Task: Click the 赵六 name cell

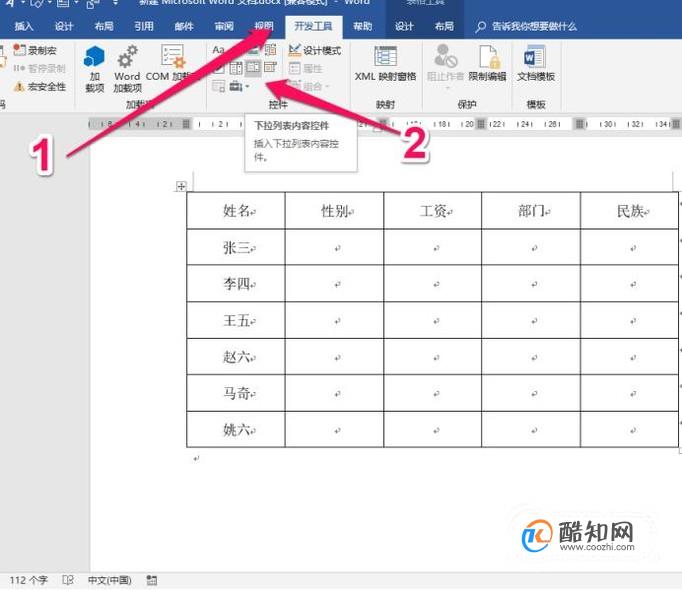Action: (x=236, y=357)
